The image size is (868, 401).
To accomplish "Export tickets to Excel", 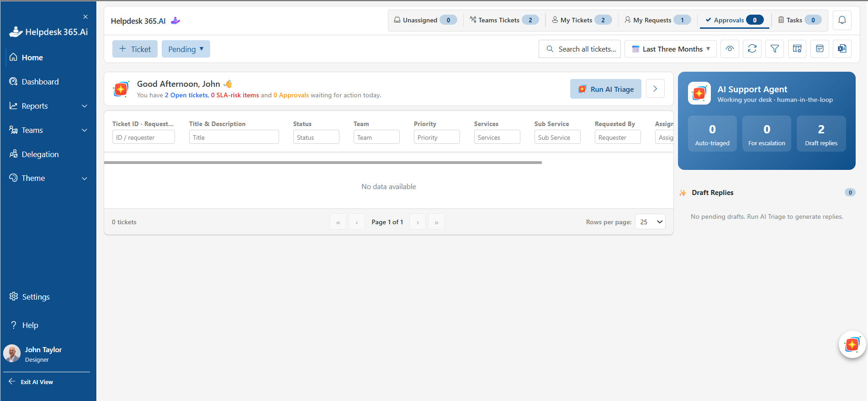I will [842, 49].
